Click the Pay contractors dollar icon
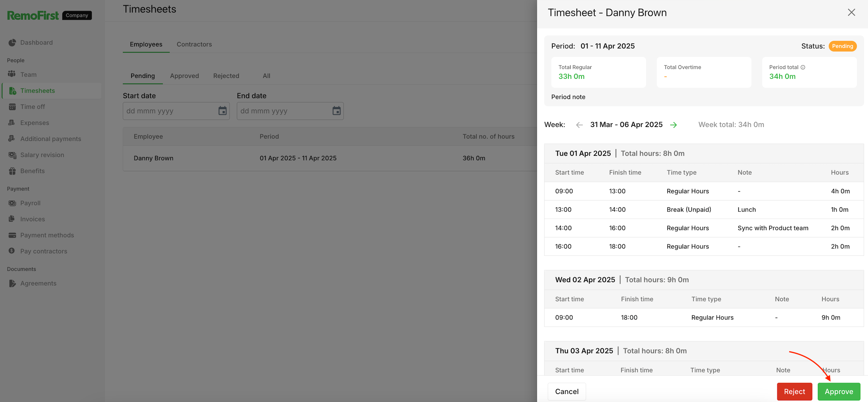 point(12,250)
